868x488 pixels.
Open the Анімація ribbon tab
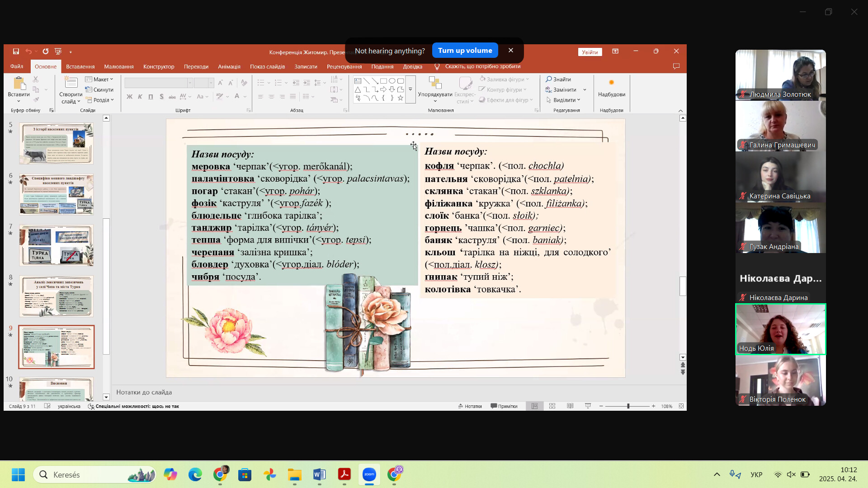click(229, 67)
